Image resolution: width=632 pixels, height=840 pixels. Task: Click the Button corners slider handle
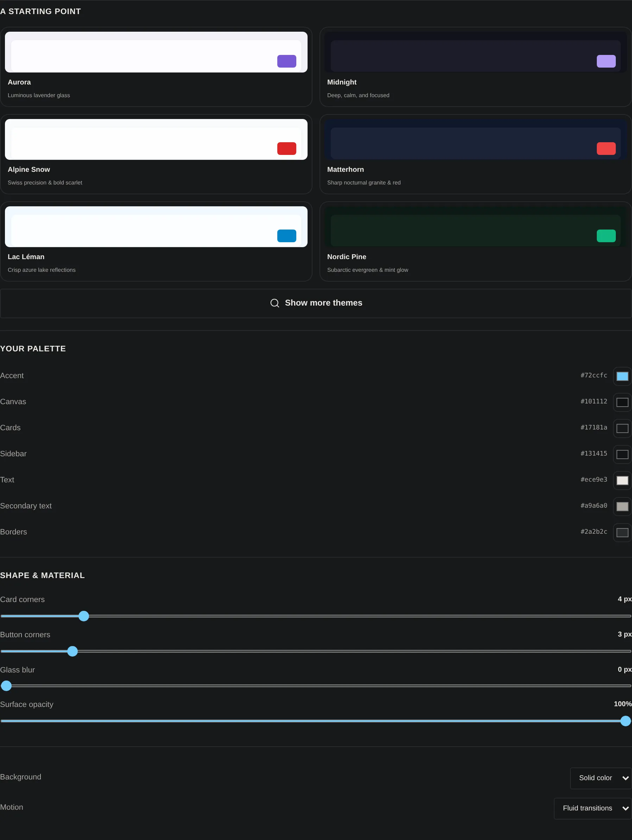point(72,651)
